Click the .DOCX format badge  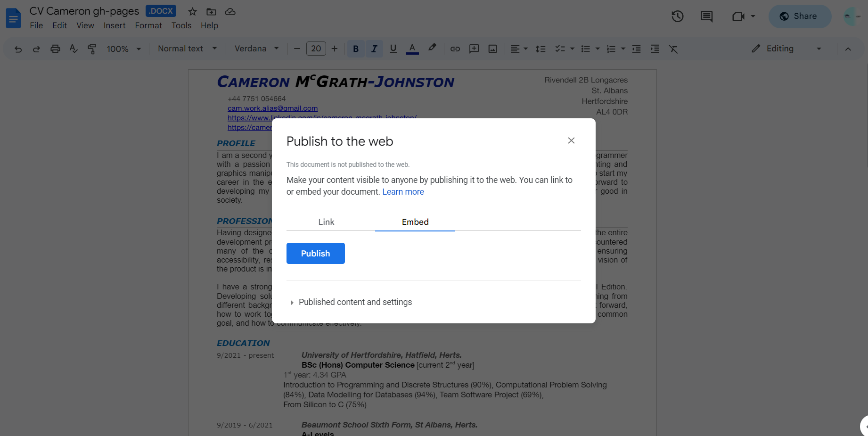pyautogui.click(x=161, y=11)
